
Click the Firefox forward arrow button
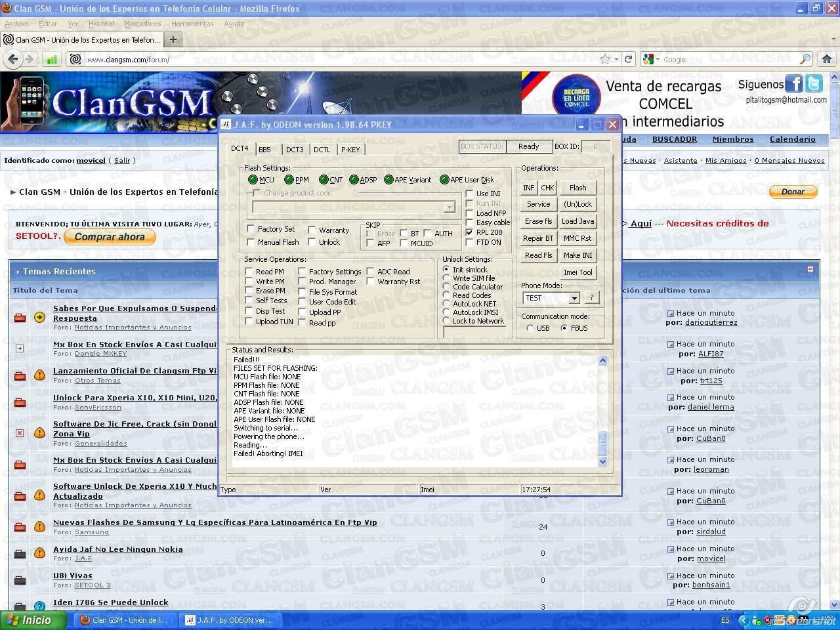tap(30, 59)
